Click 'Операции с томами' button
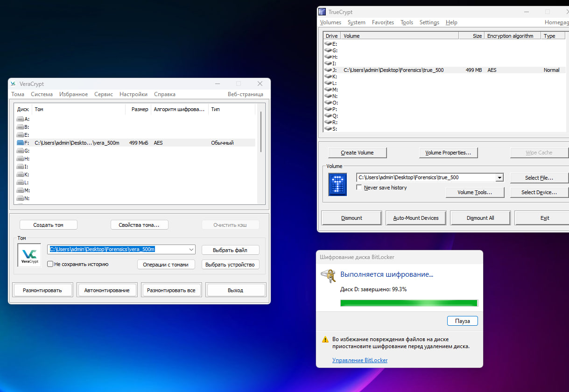Image resolution: width=569 pixels, height=392 pixels. click(166, 265)
